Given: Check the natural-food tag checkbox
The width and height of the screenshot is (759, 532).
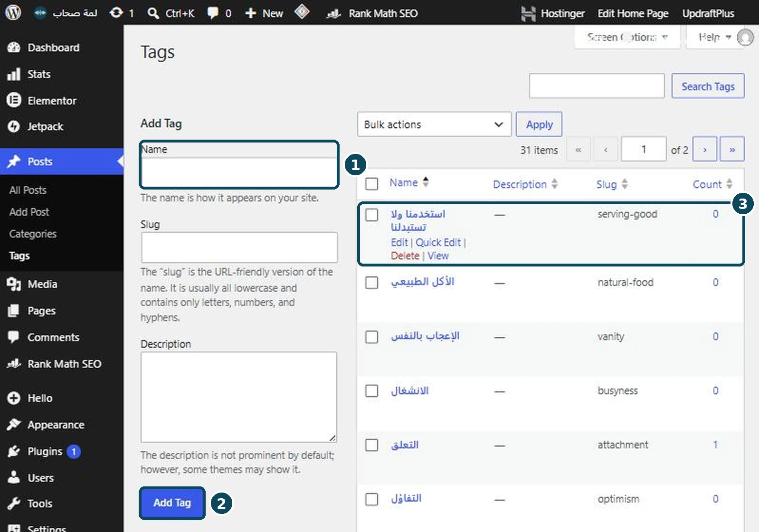Looking at the screenshot, I should tap(372, 283).
